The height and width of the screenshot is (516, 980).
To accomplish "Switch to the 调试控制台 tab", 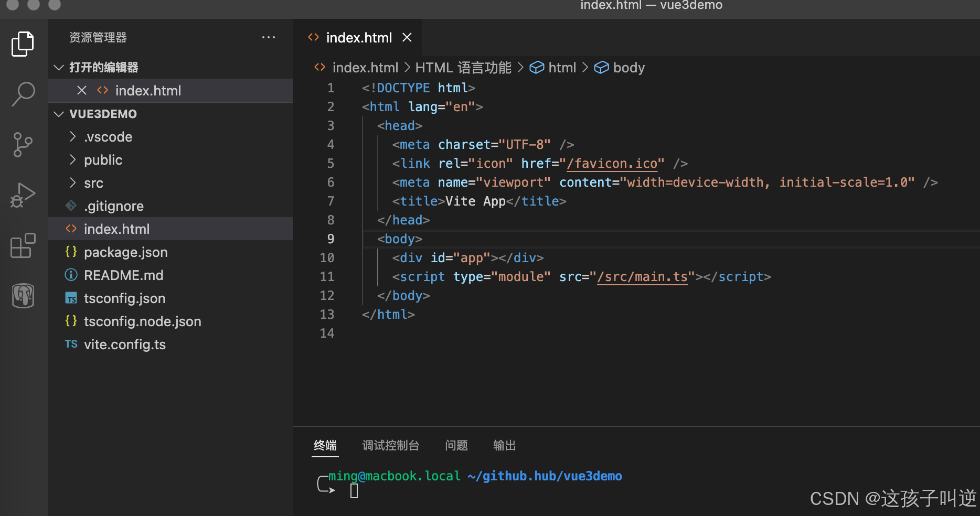I will (390, 445).
